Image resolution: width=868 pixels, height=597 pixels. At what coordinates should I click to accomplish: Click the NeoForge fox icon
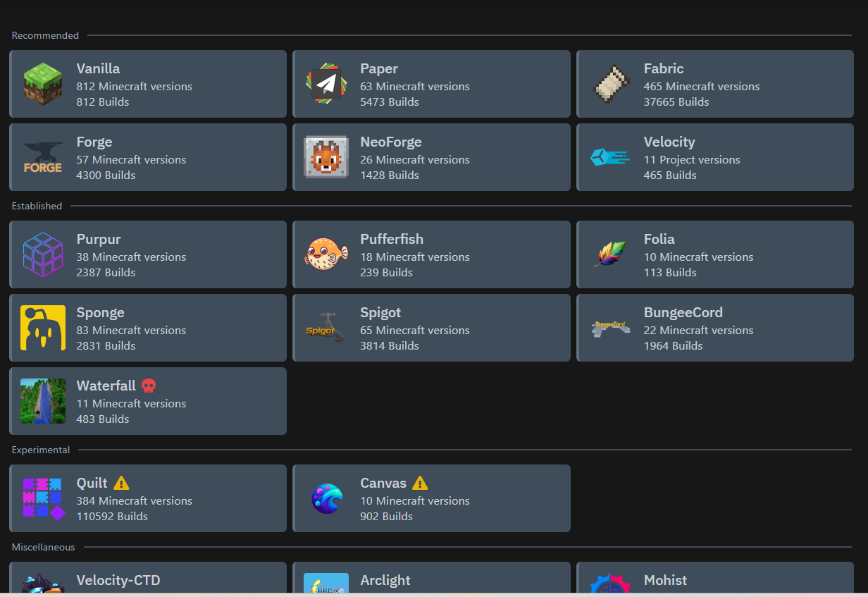[x=326, y=157]
